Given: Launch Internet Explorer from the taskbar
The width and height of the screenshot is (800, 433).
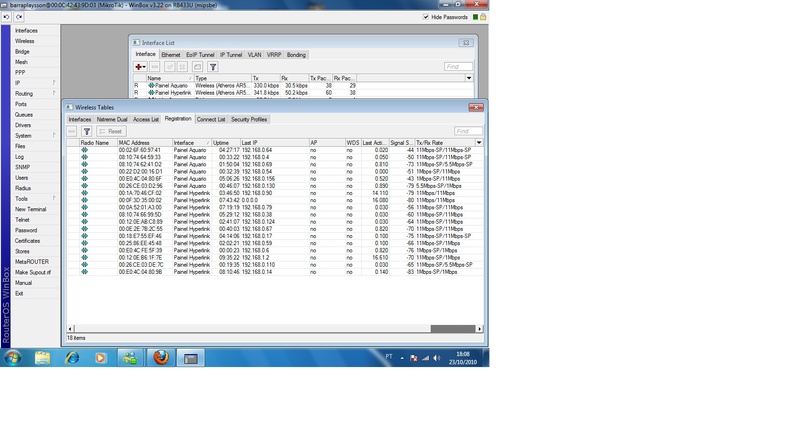Looking at the screenshot, I should 72,358.
